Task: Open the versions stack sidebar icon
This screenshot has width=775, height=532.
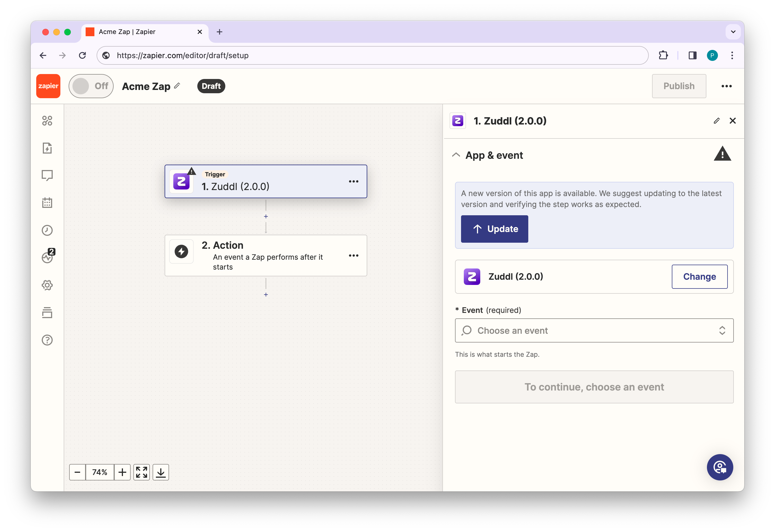Action: pyautogui.click(x=47, y=313)
